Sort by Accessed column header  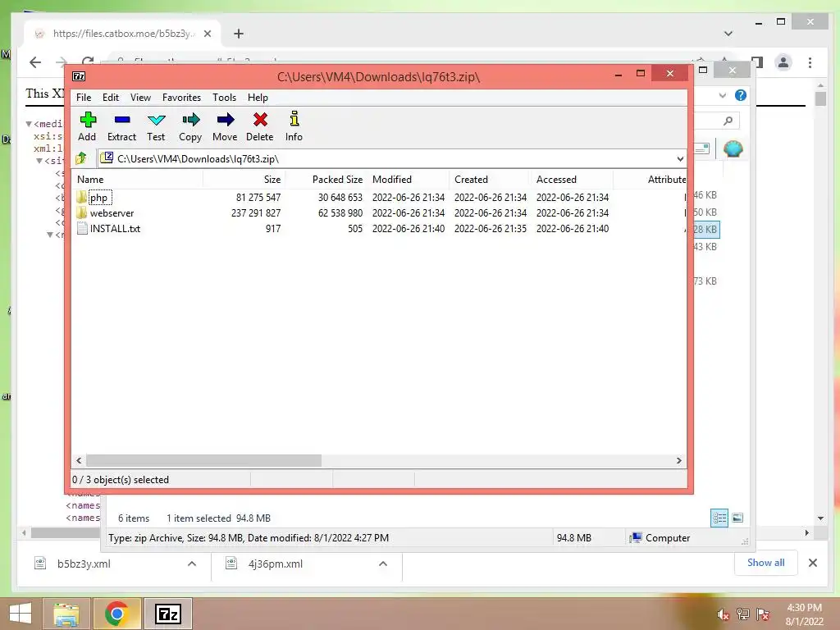tap(572, 180)
